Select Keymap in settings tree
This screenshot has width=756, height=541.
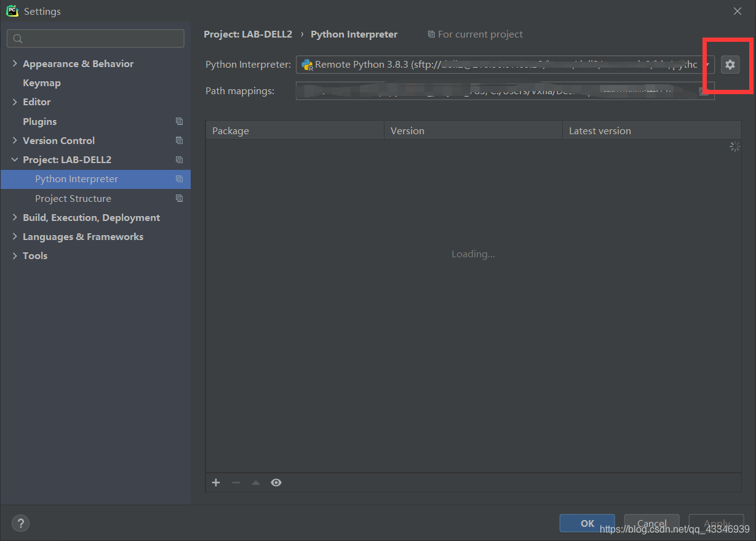42,82
